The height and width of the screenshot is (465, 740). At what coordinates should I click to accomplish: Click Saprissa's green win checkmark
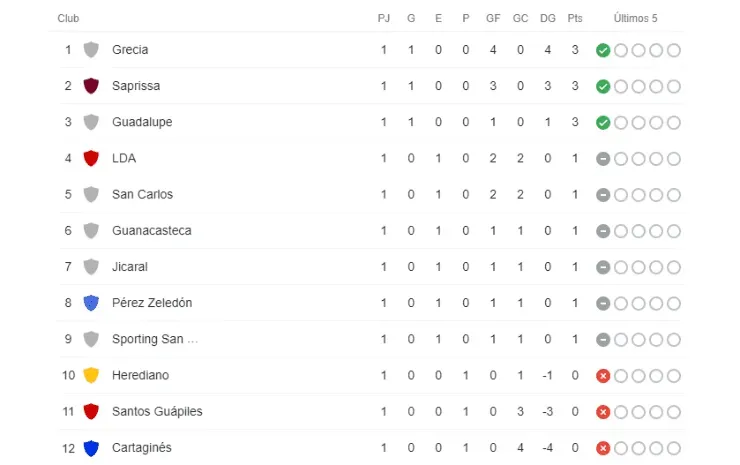(602, 86)
